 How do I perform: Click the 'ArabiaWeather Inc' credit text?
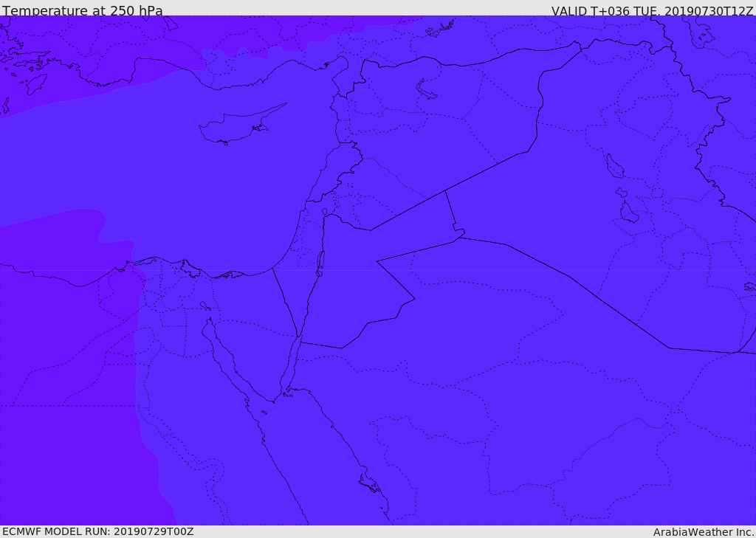[x=703, y=532]
